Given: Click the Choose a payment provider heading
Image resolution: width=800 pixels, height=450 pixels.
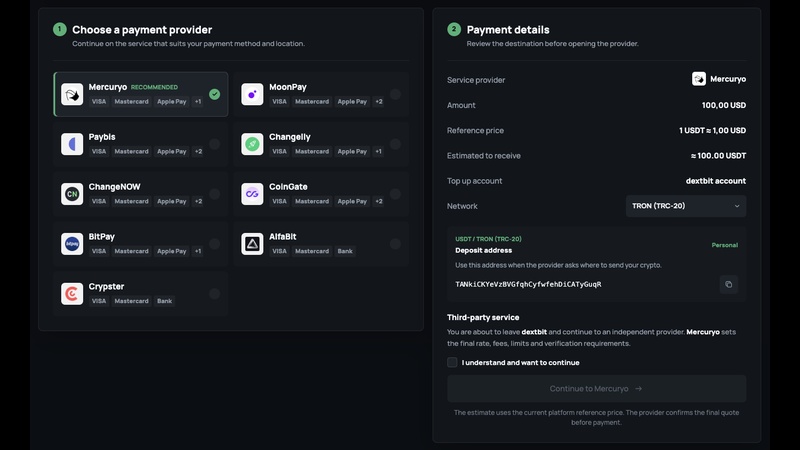Looking at the screenshot, I should (142, 30).
